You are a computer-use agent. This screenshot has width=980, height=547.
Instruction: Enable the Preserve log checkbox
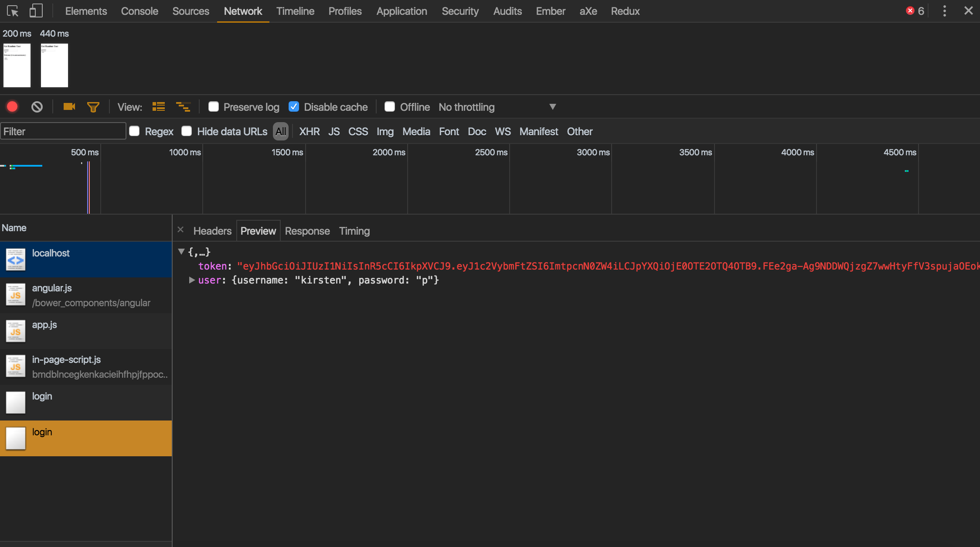point(214,107)
